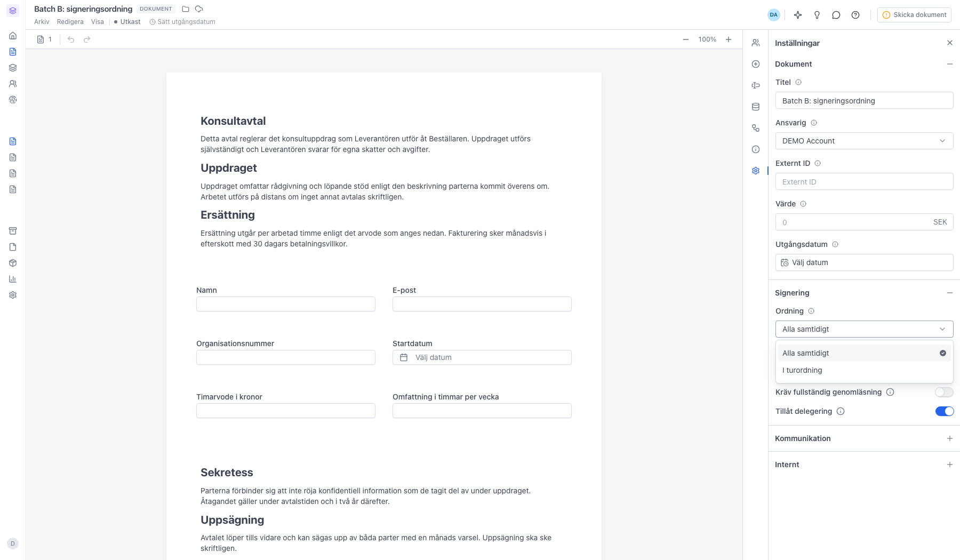Screen dimensions: 960x560
Task: Open the bar chart reports icon
Action: (x=13, y=279)
